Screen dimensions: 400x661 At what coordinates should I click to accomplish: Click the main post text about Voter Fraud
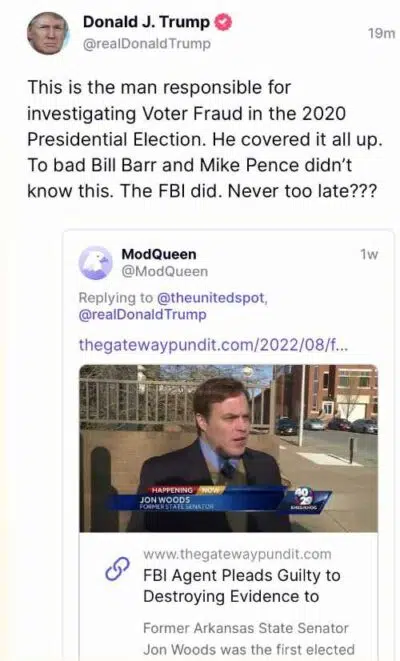[205, 139]
